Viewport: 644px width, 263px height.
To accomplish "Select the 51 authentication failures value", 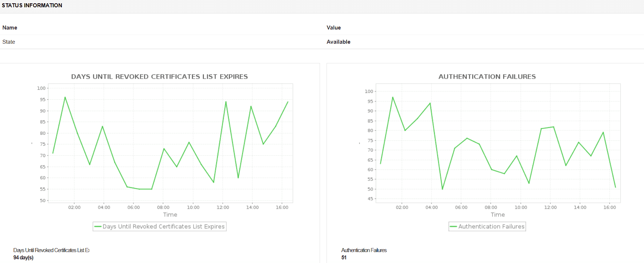I will [344, 258].
